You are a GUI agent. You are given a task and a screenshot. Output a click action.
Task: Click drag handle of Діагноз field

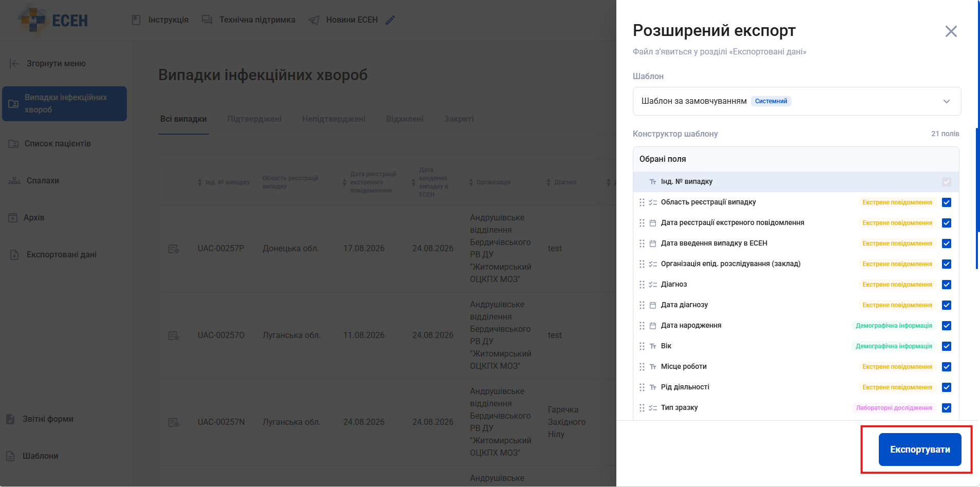pos(642,285)
